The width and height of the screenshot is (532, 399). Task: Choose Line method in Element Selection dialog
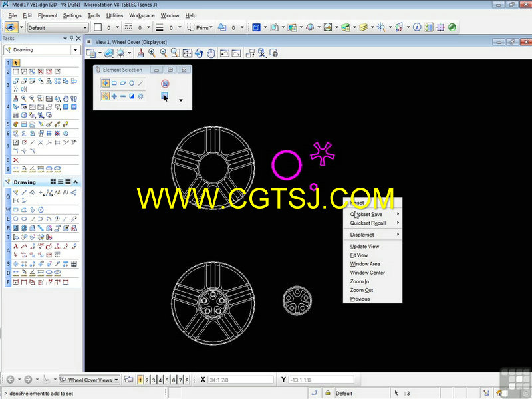coord(140,83)
